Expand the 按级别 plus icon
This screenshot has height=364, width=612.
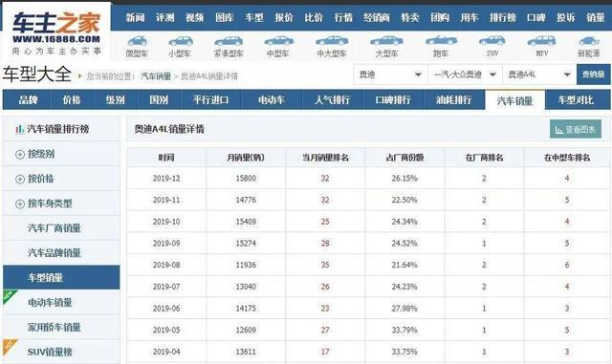pyautogui.click(x=20, y=155)
